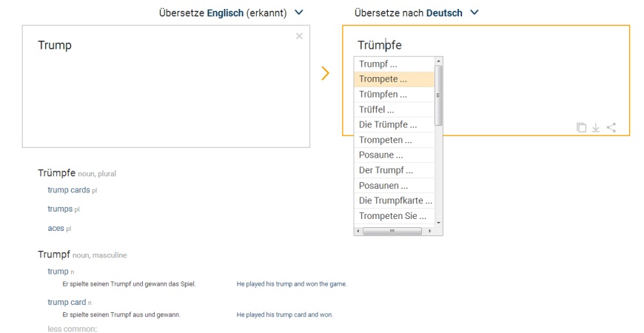Click the orange translate arrow

coord(325,73)
